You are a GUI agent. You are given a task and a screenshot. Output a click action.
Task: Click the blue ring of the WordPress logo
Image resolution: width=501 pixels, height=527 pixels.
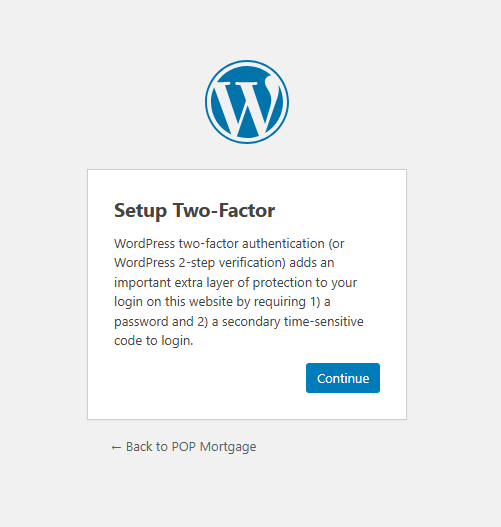208,102
